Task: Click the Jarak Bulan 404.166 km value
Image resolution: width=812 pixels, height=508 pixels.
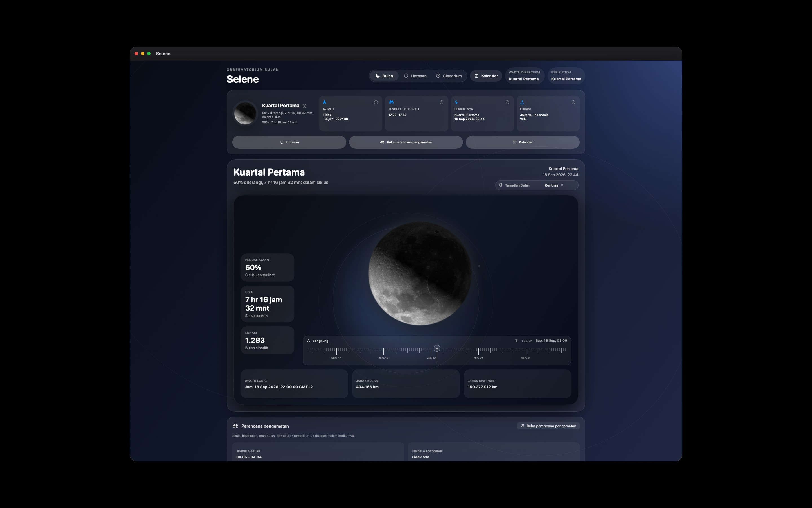Action: pos(367,387)
